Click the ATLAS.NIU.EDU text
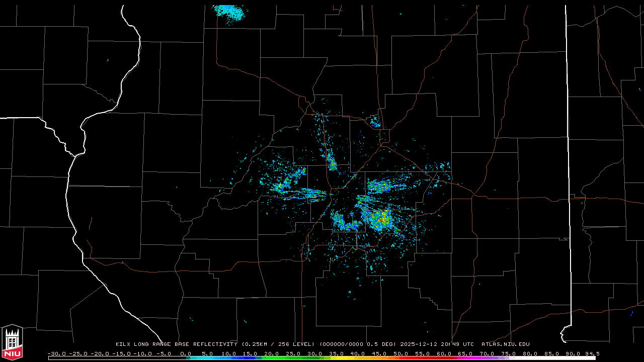The height and width of the screenshot is (362, 644). coord(505,344)
